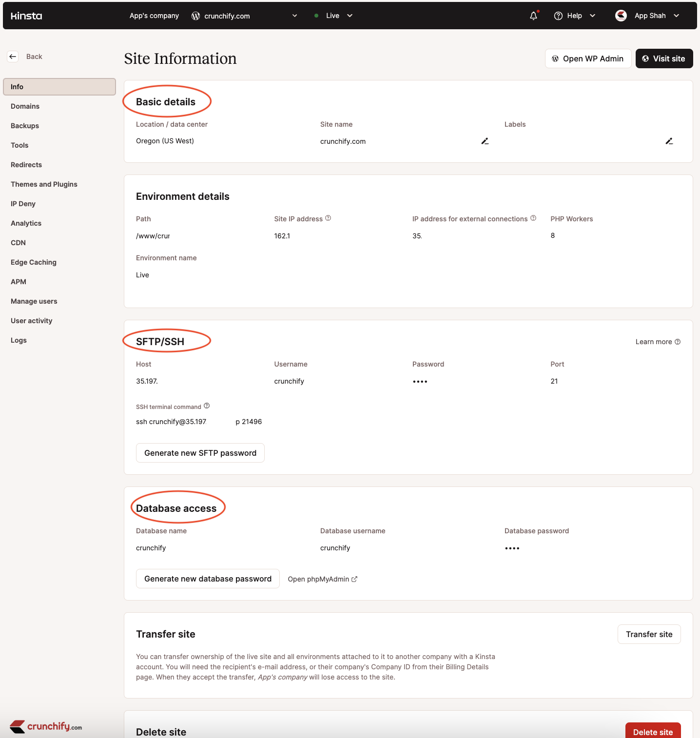Screen dimensions: 700x738
Task: Click Generate new SFTP password
Action: click(200, 453)
